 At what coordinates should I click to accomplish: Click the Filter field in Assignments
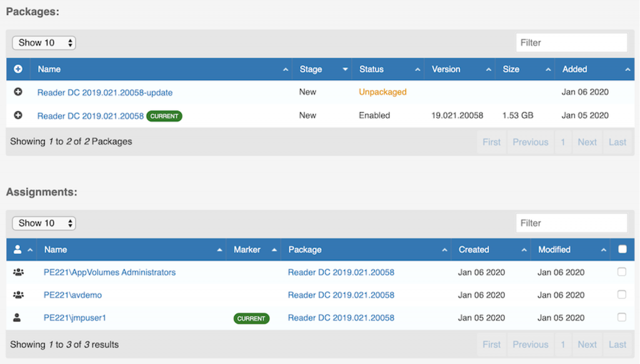coord(571,223)
